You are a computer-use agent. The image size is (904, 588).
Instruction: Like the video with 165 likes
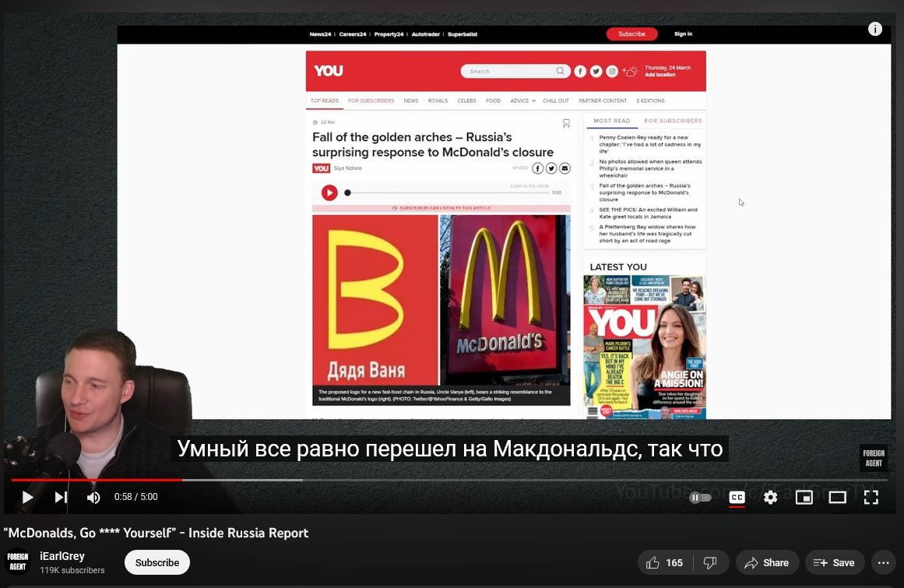point(664,562)
